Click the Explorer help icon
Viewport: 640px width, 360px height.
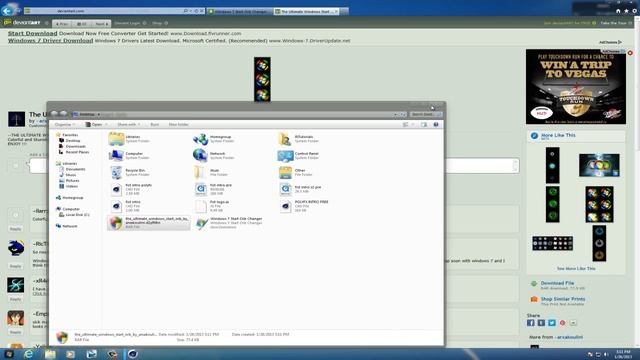pyautogui.click(x=436, y=124)
